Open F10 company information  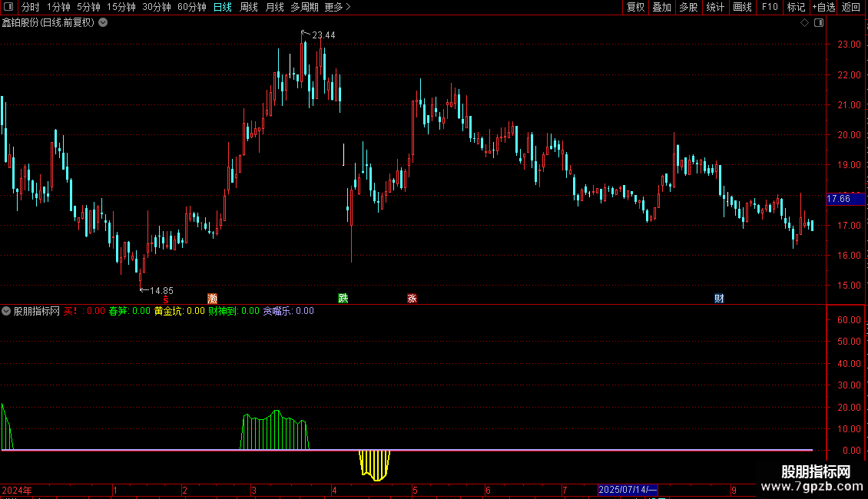[770, 7]
